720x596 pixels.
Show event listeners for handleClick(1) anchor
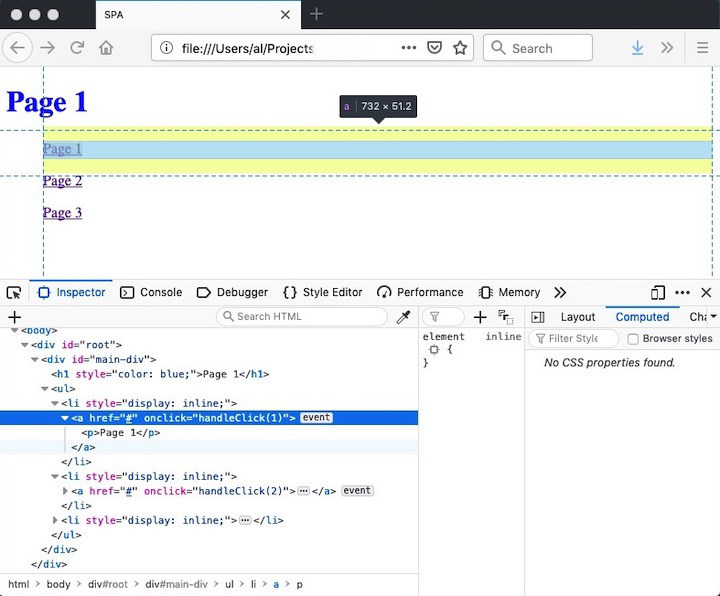tap(316, 417)
